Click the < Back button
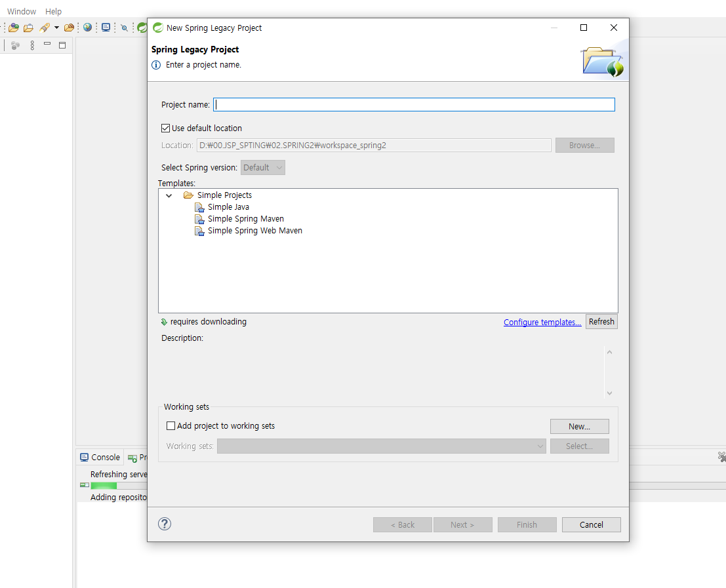Viewport: 726px width, 588px height. pyautogui.click(x=403, y=524)
